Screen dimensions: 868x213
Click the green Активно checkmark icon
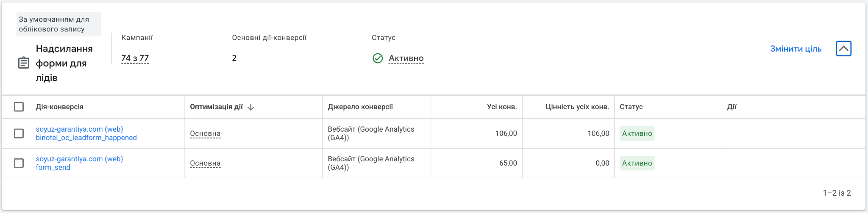(x=378, y=58)
